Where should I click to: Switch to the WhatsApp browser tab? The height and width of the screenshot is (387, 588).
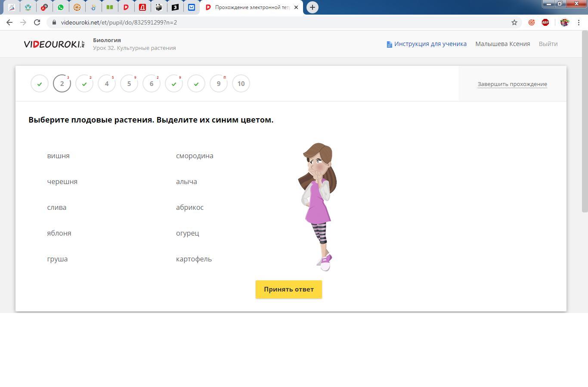(x=61, y=7)
